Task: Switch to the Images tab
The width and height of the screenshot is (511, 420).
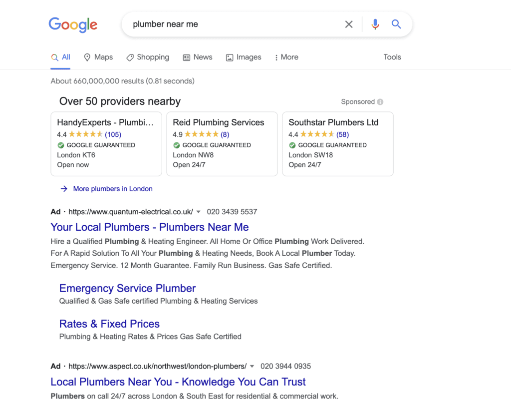Action: click(244, 57)
